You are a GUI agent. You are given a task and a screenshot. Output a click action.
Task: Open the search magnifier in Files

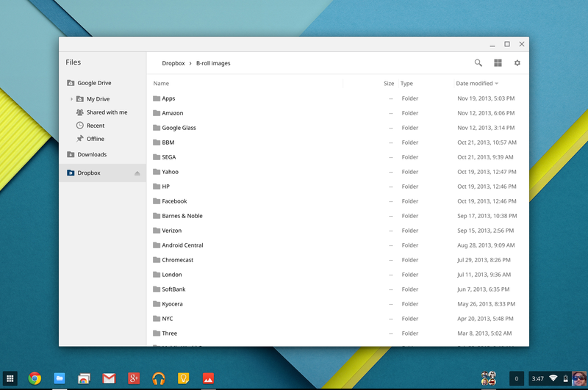[x=478, y=63]
